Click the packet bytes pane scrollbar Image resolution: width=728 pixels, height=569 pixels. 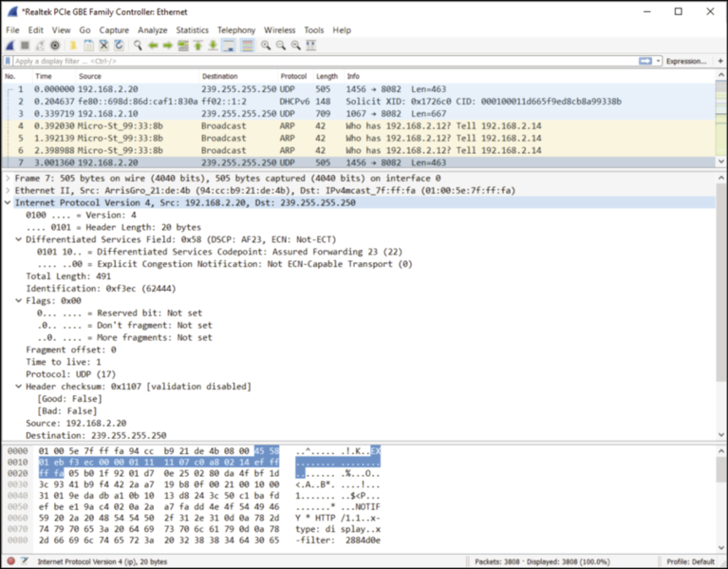pyautogui.click(x=721, y=499)
